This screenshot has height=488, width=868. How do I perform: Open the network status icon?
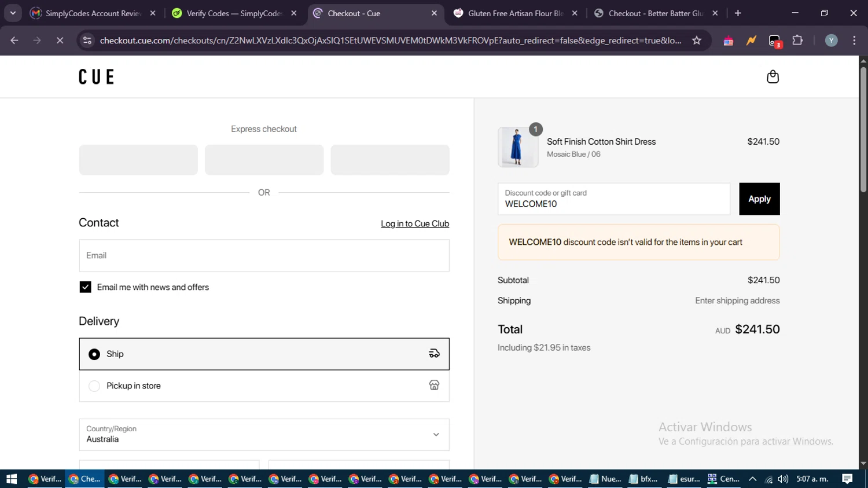coord(768,479)
